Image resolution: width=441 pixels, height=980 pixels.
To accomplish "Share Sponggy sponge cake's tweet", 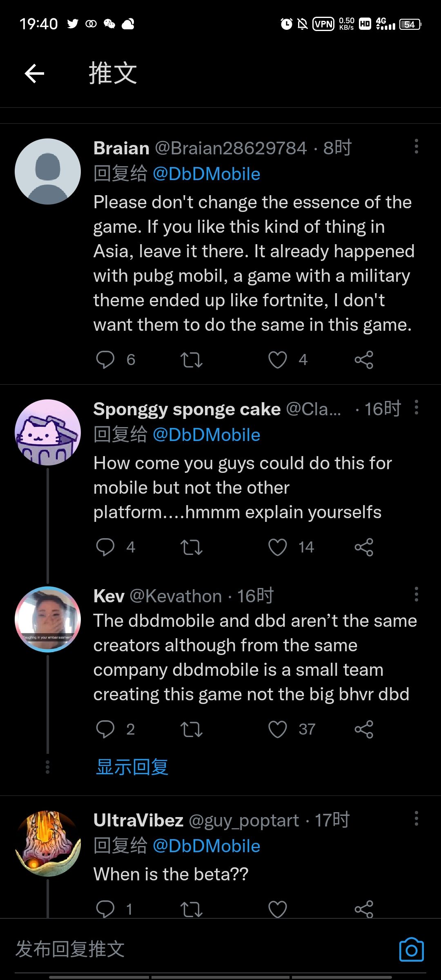I will click(x=364, y=547).
